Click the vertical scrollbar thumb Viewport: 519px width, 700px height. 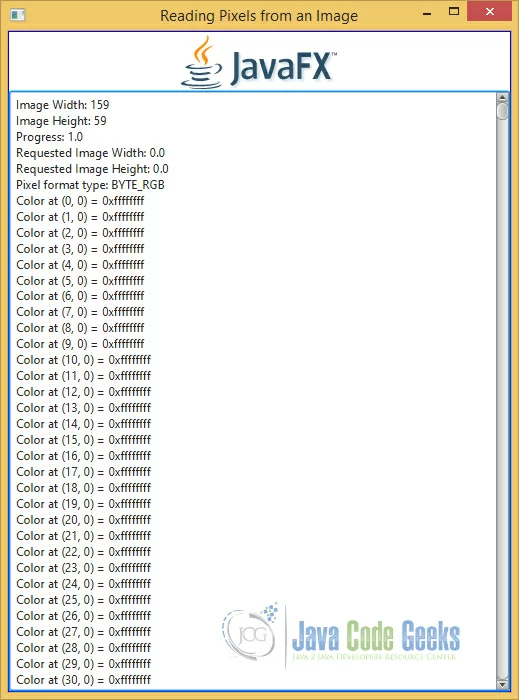point(502,111)
